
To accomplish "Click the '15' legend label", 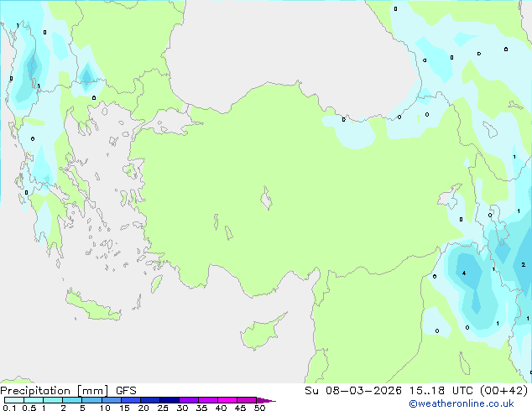I will [124, 408].
